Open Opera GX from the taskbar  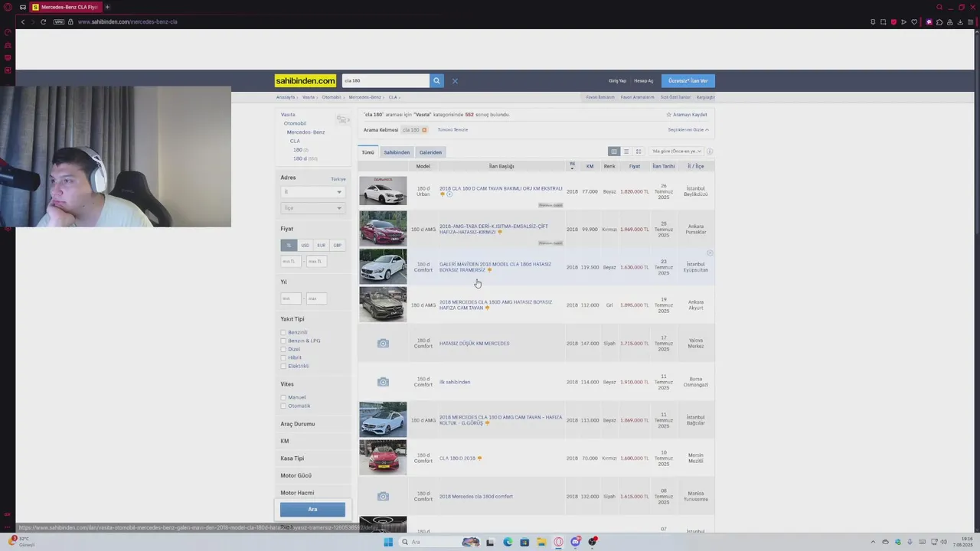point(559,542)
